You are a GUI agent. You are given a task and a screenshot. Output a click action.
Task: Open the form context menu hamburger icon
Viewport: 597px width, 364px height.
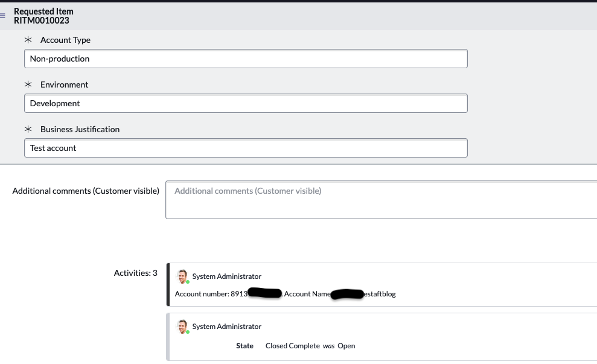click(x=4, y=16)
